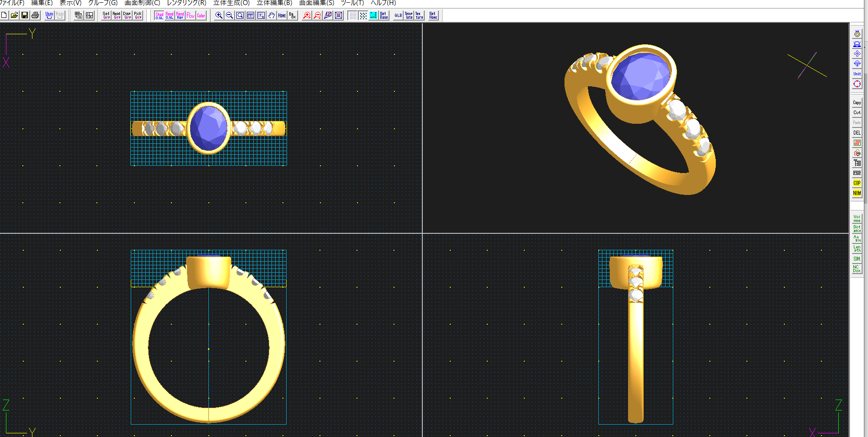
Task: Open the 編集(E) menu
Action: (42, 3)
